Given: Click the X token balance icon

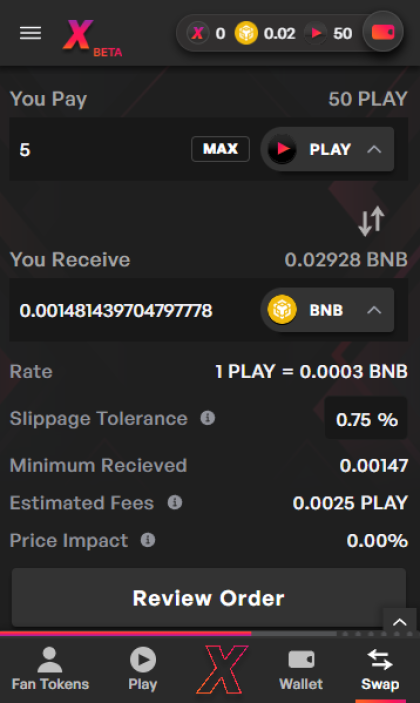Looking at the screenshot, I should tap(198, 34).
